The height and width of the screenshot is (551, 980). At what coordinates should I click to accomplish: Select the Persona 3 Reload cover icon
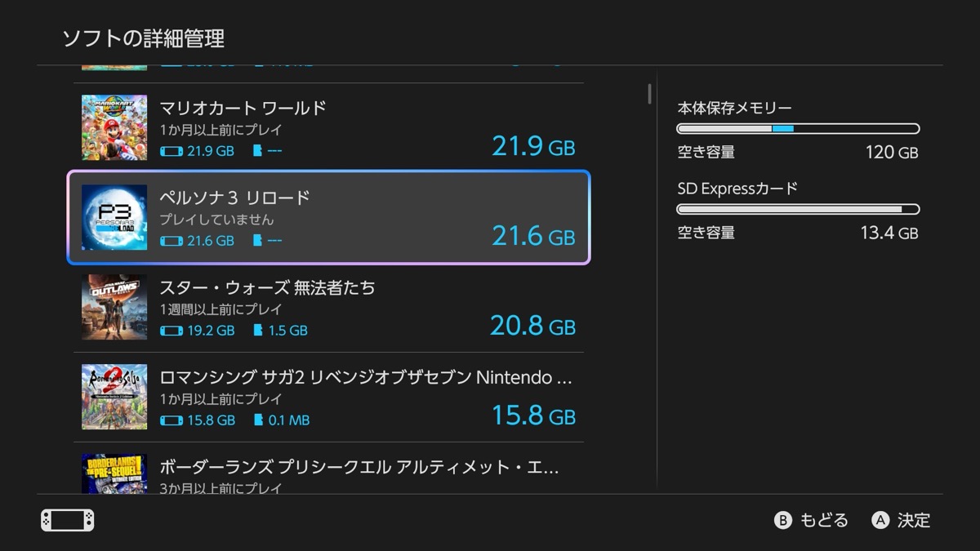pyautogui.click(x=114, y=217)
